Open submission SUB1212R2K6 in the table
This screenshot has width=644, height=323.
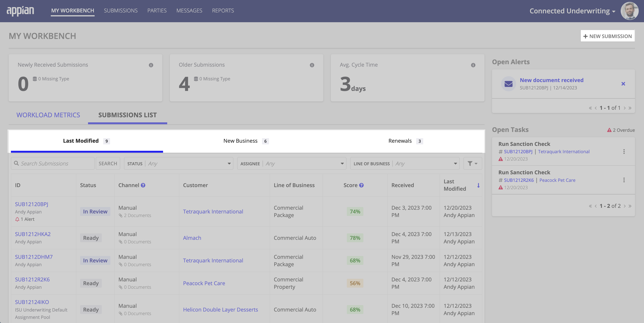(x=32, y=280)
